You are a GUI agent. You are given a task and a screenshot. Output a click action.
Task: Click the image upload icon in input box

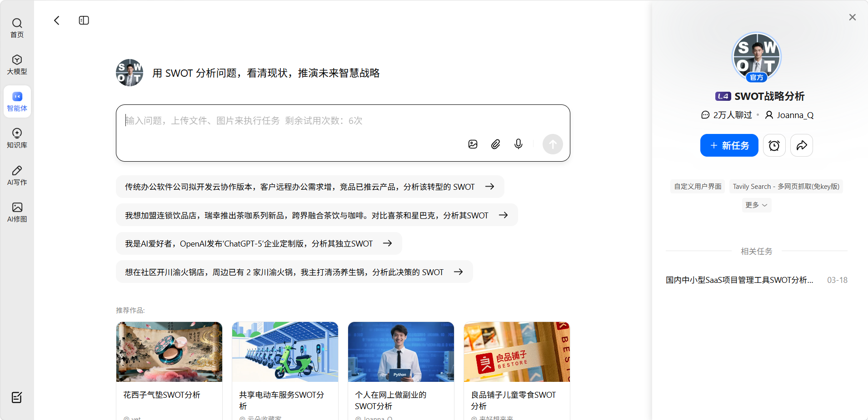(x=473, y=144)
